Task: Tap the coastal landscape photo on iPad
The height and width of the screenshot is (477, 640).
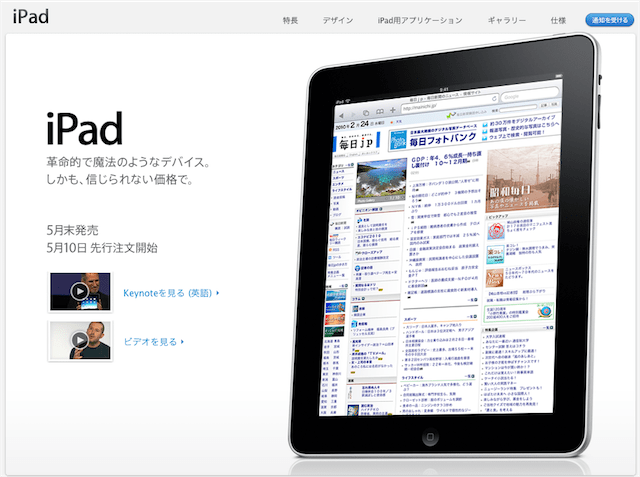Action: [381, 181]
